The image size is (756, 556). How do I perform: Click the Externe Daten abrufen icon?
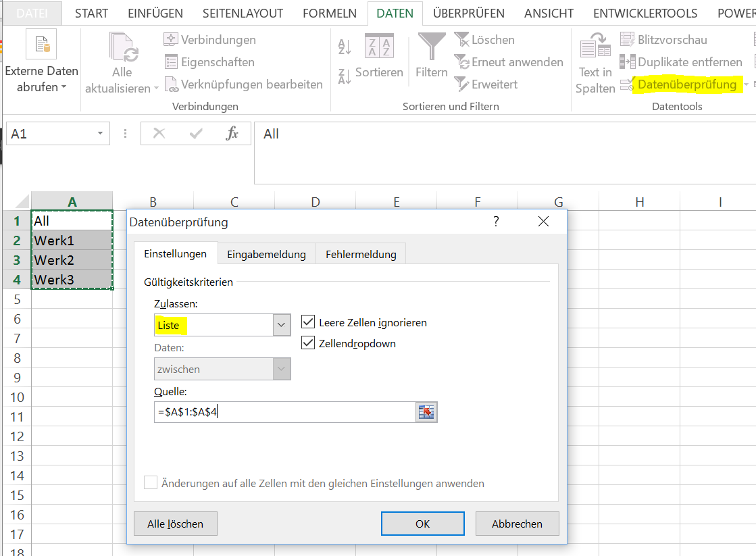(x=41, y=45)
